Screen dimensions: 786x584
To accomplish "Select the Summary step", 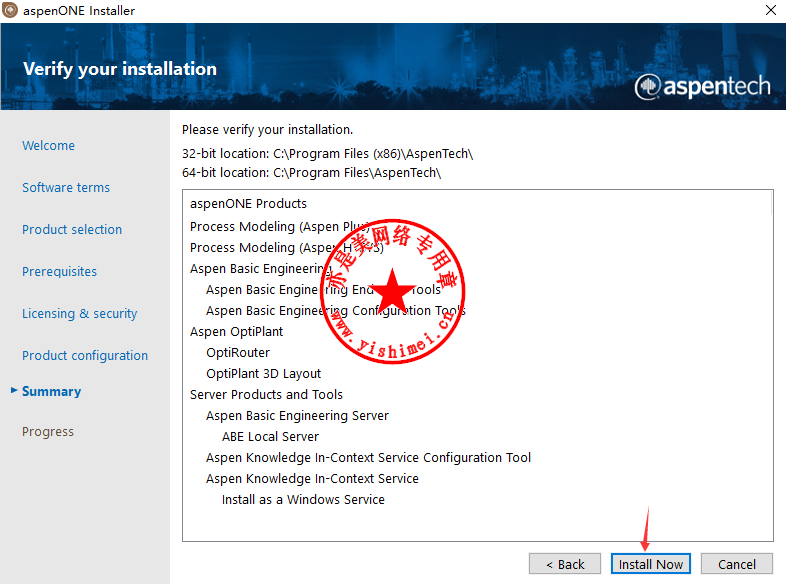I will pos(51,392).
